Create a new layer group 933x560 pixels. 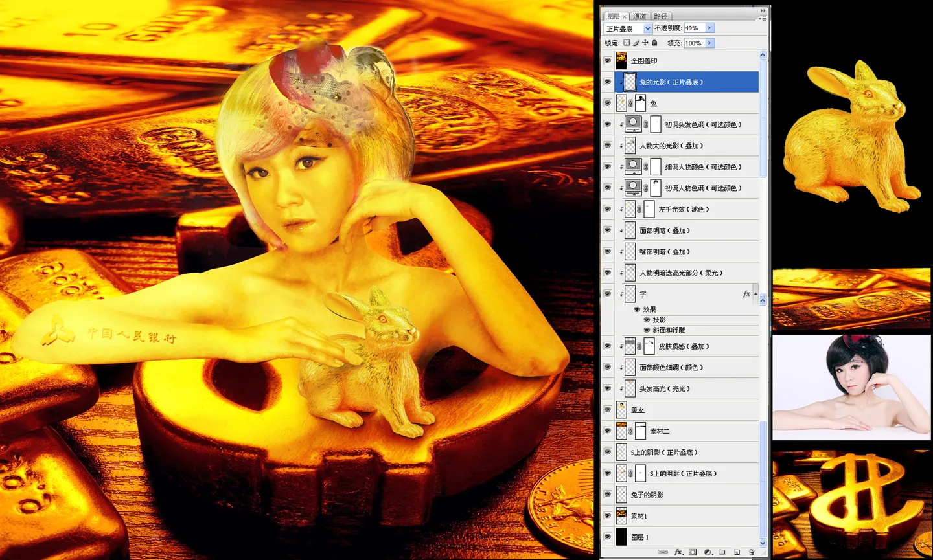[x=722, y=552]
